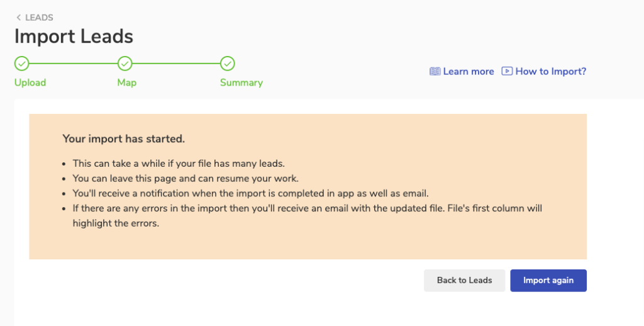The width and height of the screenshot is (644, 326).
Task: Click progress line between Map and Summary
Action: [x=176, y=64]
